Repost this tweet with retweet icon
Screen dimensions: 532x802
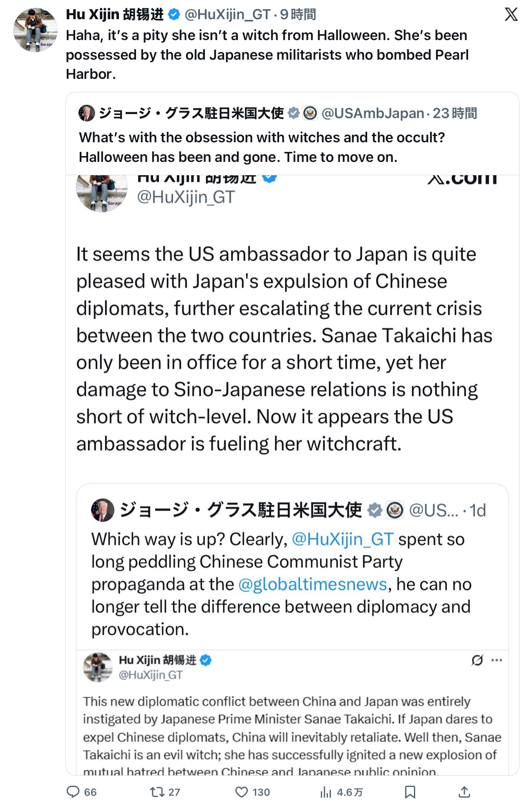tap(157, 792)
